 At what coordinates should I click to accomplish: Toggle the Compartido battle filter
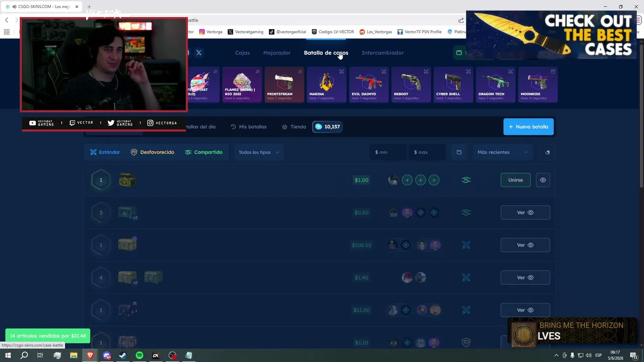pos(204,152)
